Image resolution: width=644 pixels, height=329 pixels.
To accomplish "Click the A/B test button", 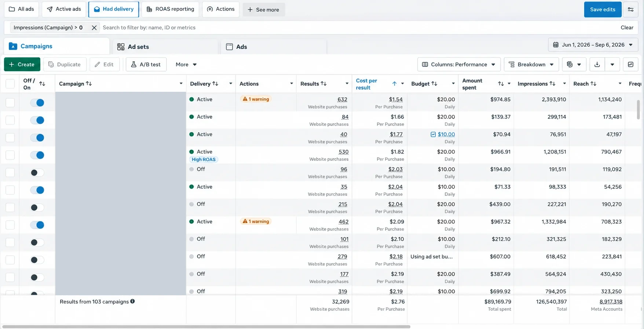I will pyautogui.click(x=146, y=64).
